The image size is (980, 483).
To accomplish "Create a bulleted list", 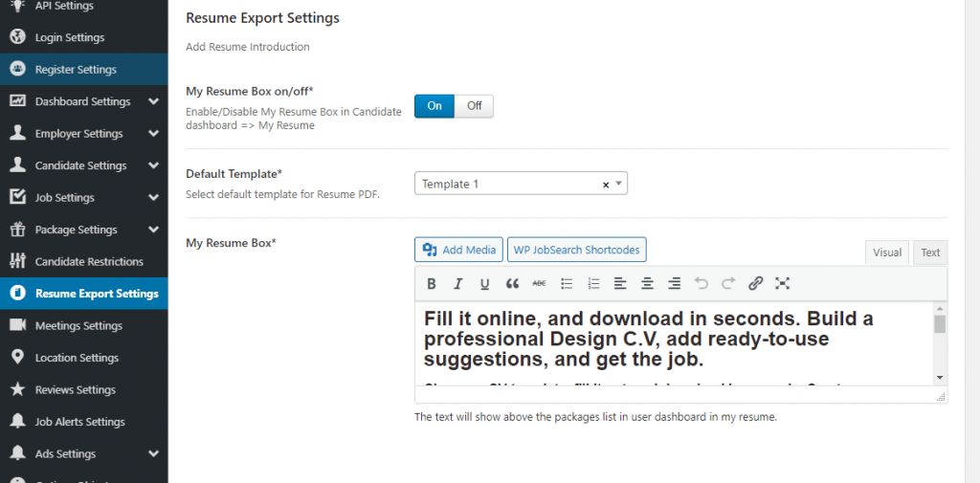I will point(567,284).
